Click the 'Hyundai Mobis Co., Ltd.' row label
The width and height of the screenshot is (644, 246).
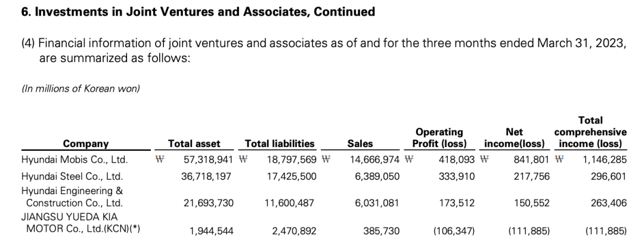click(75, 160)
